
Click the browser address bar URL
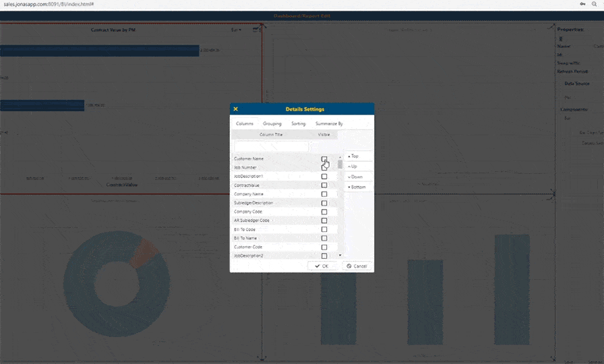click(49, 4)
